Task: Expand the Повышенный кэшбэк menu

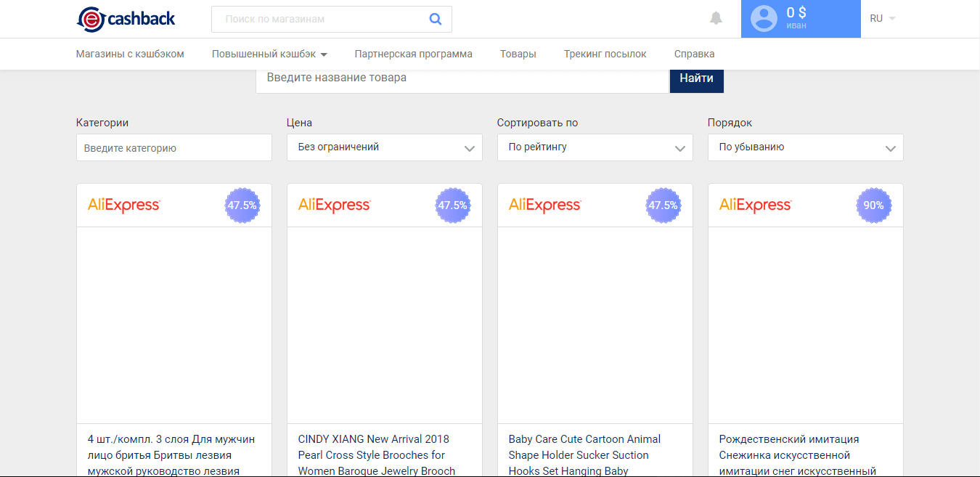Action: click(x=269, y=54)
